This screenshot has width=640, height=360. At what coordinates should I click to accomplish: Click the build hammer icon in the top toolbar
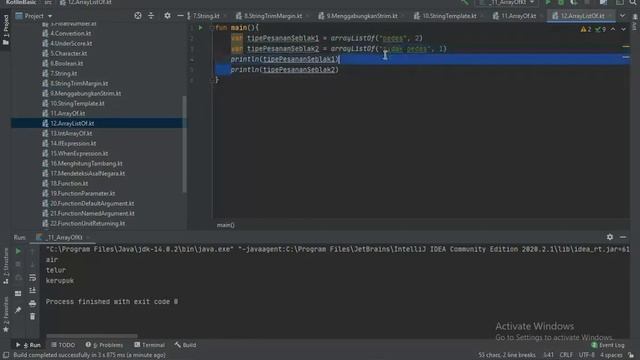coord(465,2)
